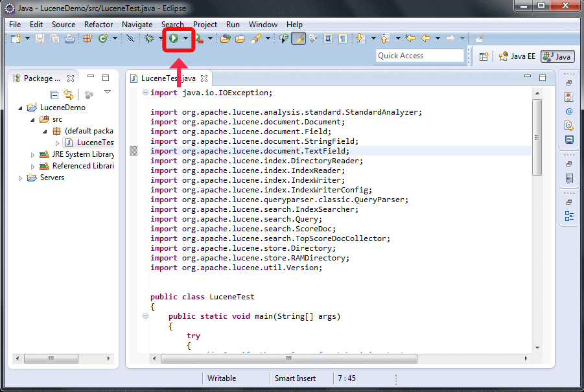Run the LuceneTest program
Image resolution: width=584 pixels, height=392 pixels.
coord(175,38)
